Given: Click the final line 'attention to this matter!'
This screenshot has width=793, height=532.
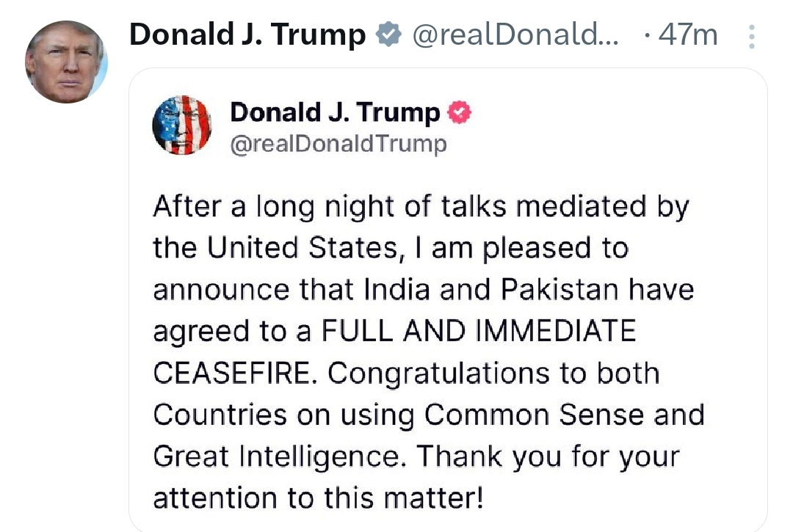Looking at the screenshot, I should coord(319,498).
